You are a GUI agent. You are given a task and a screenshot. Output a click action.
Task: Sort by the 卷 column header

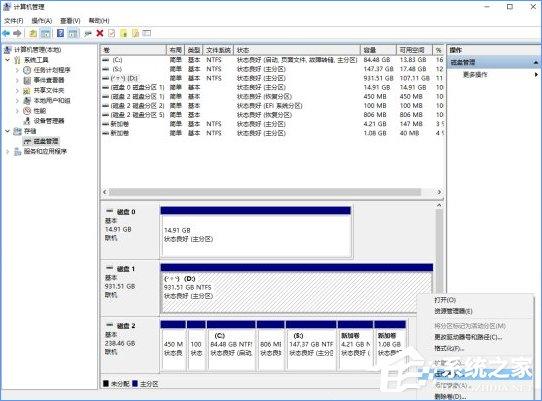(133, 50)
